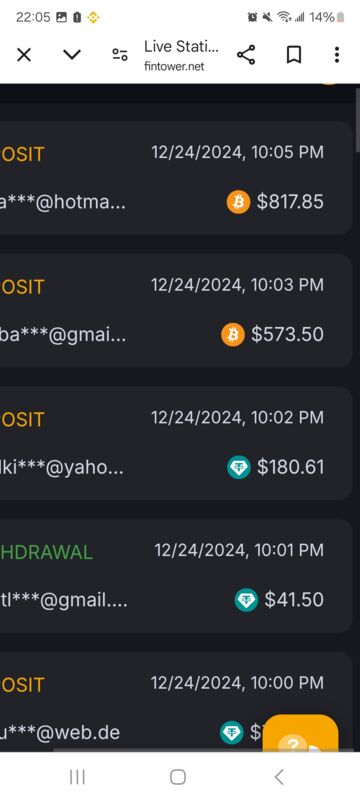Tap the fintower.net address title
Screen dimensions: 360x800
(x=181, y=55)
